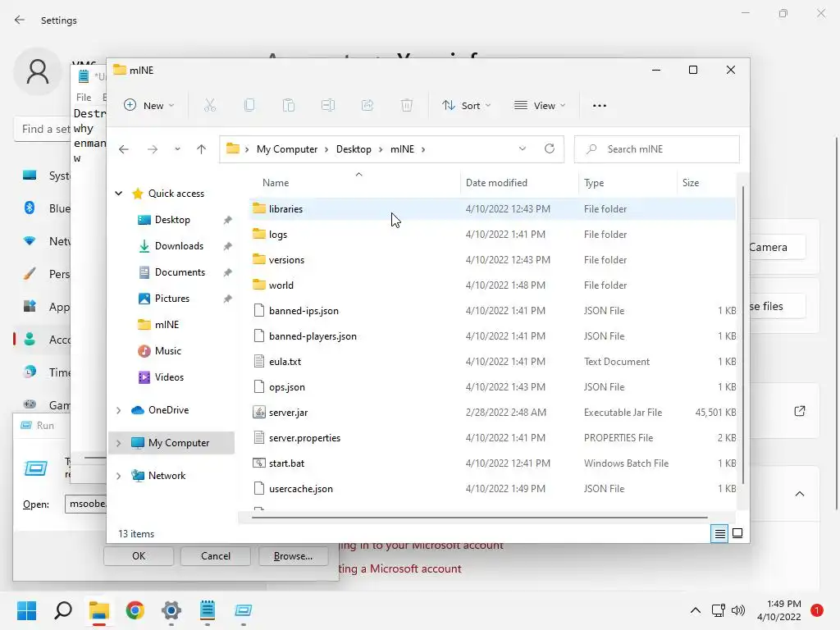Click the volume speaker tray icon
Viewport: 840px width, 630px height.
pos(737,610)
